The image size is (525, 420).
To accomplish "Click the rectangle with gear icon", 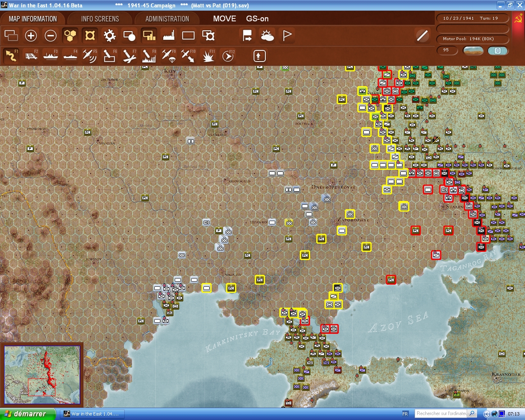I will [208, 36].
